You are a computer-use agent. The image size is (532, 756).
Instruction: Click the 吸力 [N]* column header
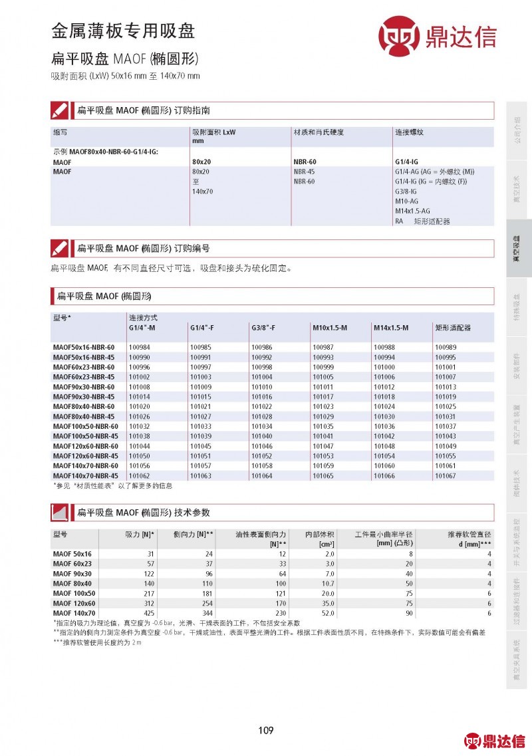[x=140, y=535]
